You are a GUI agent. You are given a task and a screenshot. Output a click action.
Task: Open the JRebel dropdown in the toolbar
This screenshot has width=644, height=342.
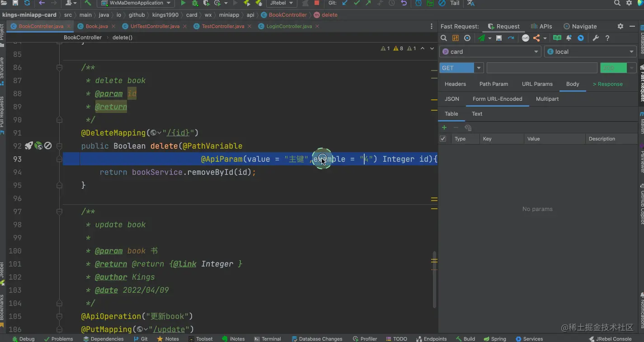[x=281, y=3]
